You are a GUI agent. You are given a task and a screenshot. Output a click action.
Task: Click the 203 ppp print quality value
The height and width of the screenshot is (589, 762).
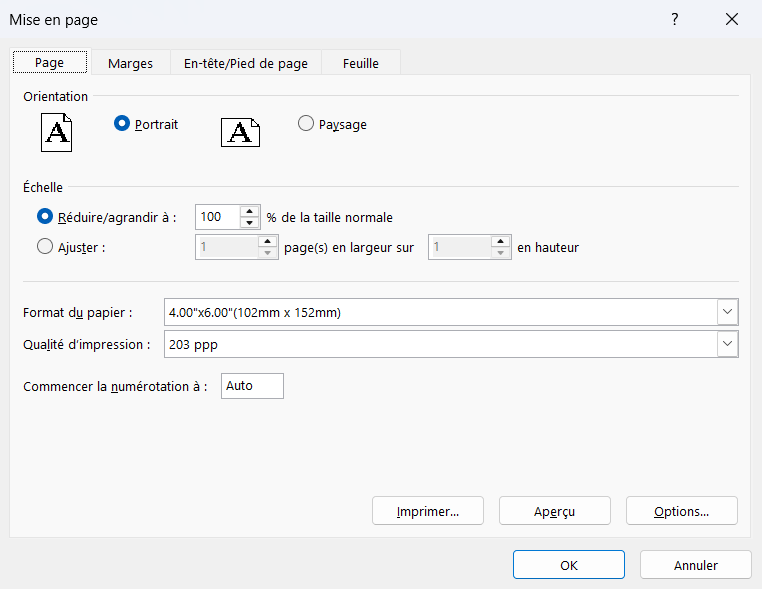pyautogui.click(x=193, y=345)
